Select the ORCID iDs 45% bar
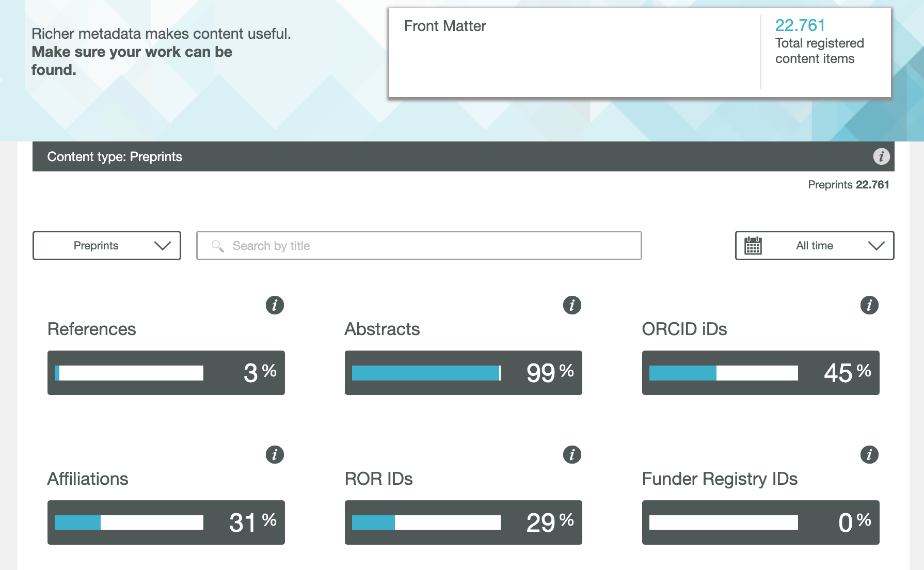The image size is (924, 570). [724, 373]
